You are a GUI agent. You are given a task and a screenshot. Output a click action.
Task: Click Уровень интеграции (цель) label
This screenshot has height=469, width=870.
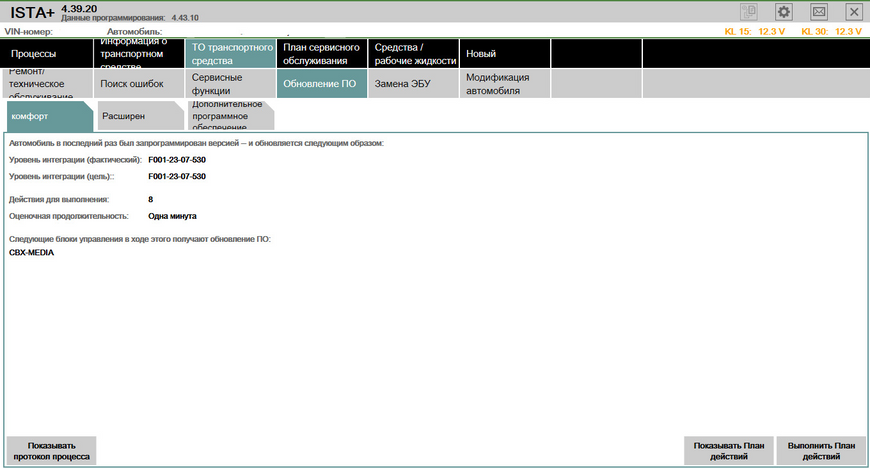62,176
